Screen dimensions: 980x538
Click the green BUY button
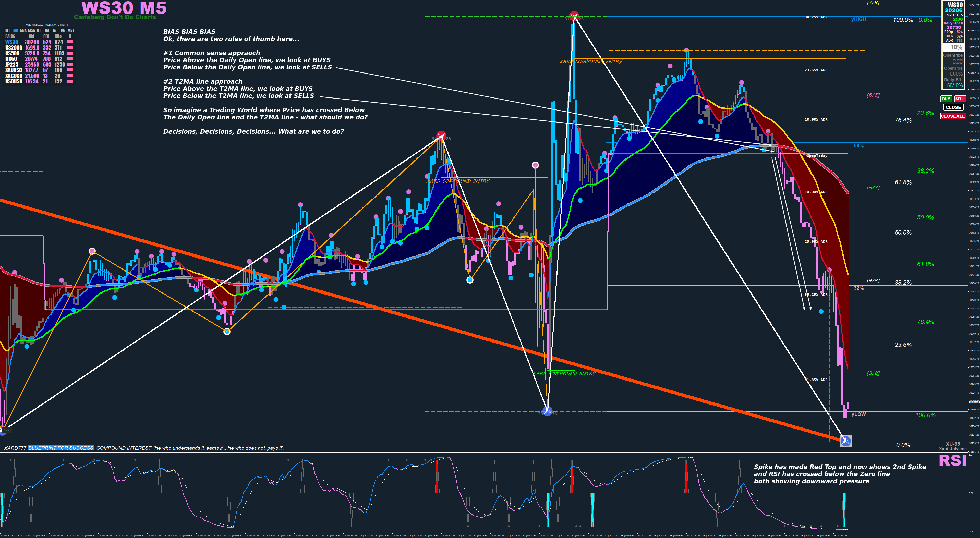tap(946, 99)
